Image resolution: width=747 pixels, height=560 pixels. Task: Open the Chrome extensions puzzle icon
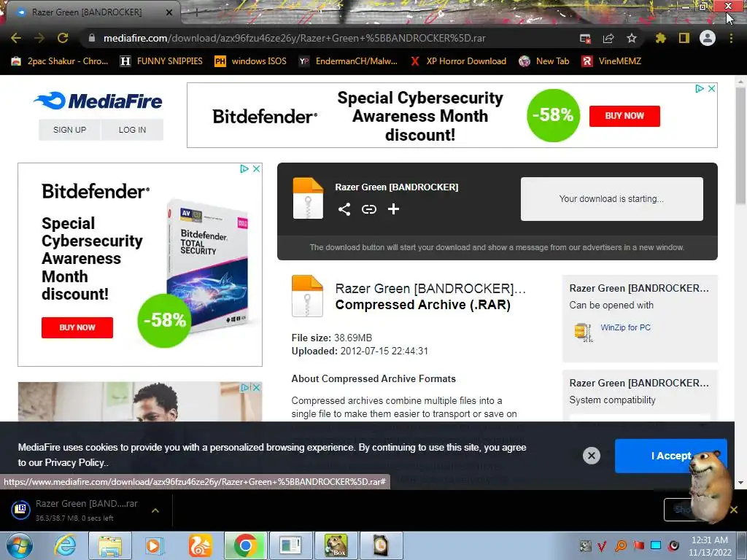coord(660,38)
